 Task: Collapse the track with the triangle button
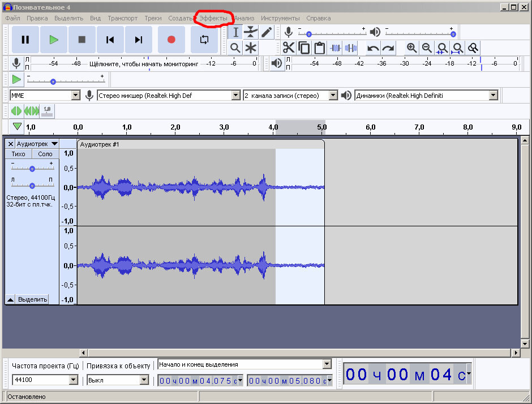[x=11, y=299]
